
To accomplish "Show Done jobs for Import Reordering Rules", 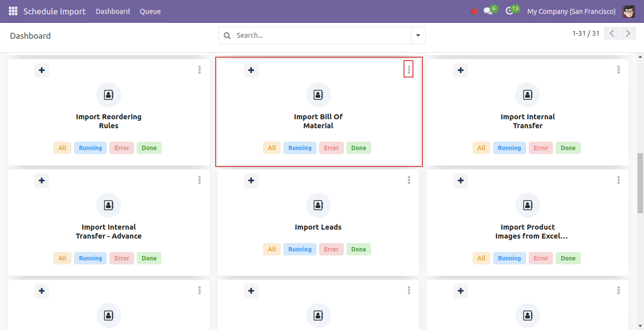I will point(149,148).
